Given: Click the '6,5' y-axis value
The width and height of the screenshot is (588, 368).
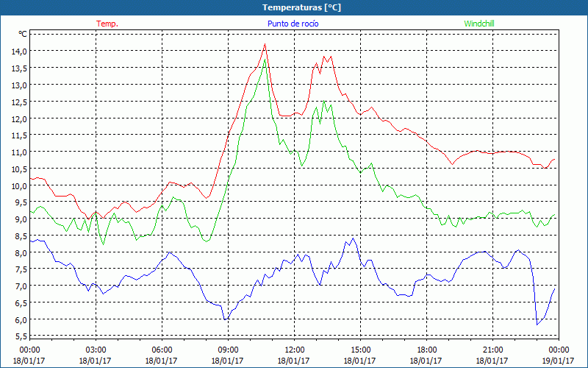Looking at the screenshot, I should coord(21,304).
